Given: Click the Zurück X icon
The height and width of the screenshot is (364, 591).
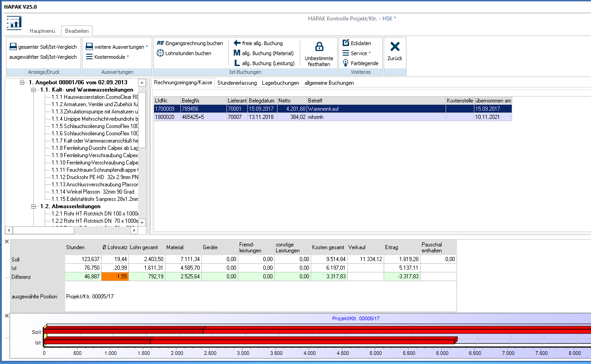Looking at the screenshot, I should click(x=395, y=47).
